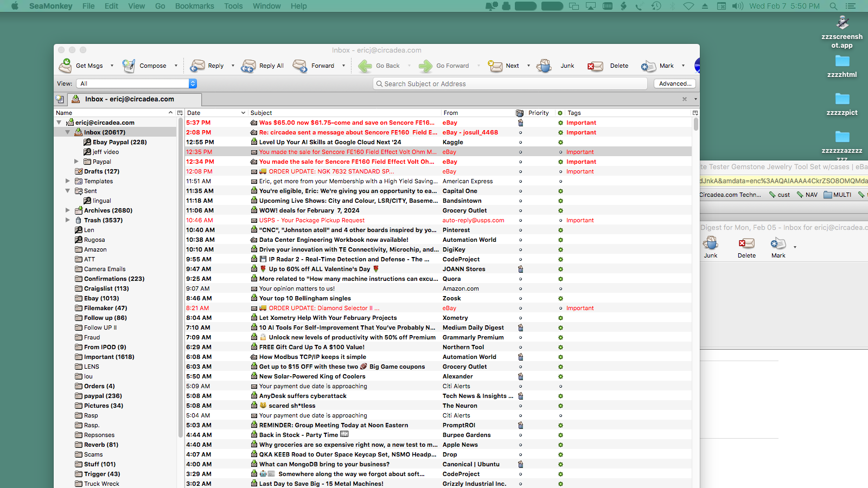Expand the Archives folder
The width and height of the screenshot is (868, 488).
68,210
